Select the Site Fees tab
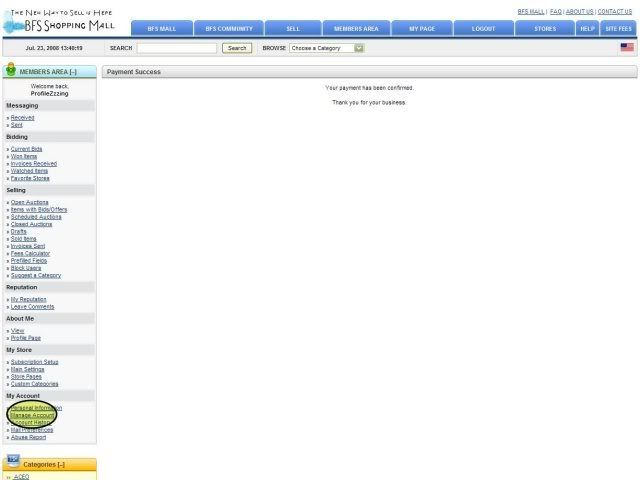Image resolution: width=640 pixels, height=480 pixels. [618, 29]
